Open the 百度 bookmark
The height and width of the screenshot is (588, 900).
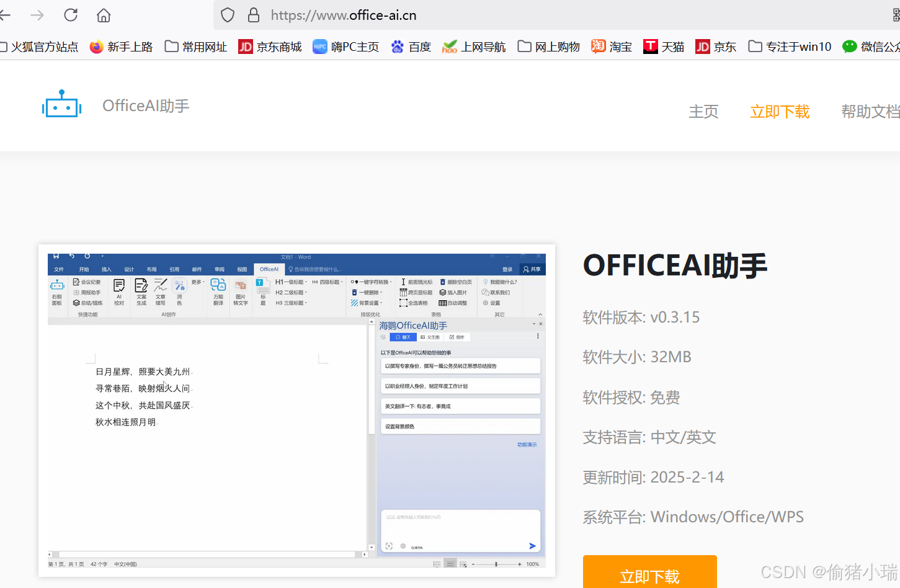pos(411,47)
